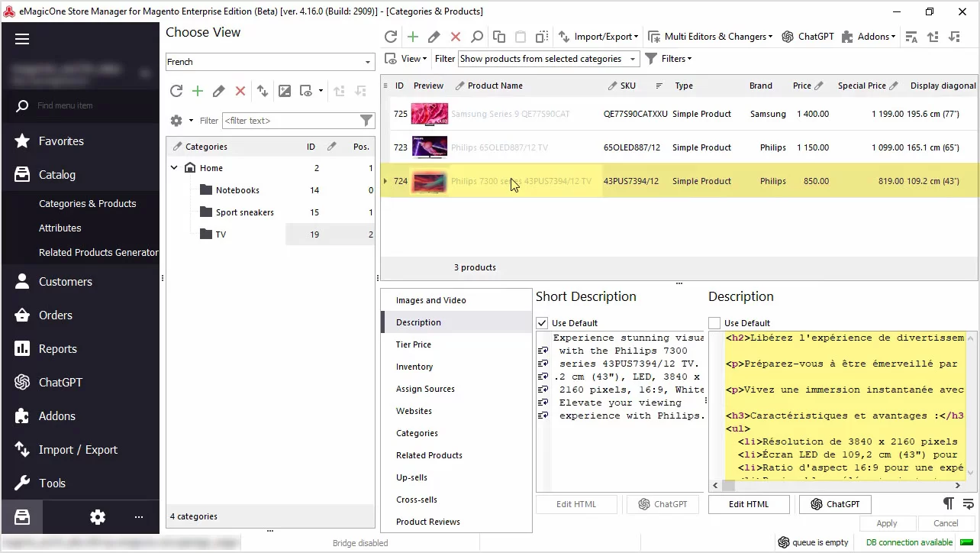Click the Description horizontal scrollbar

tap(837, 485)
